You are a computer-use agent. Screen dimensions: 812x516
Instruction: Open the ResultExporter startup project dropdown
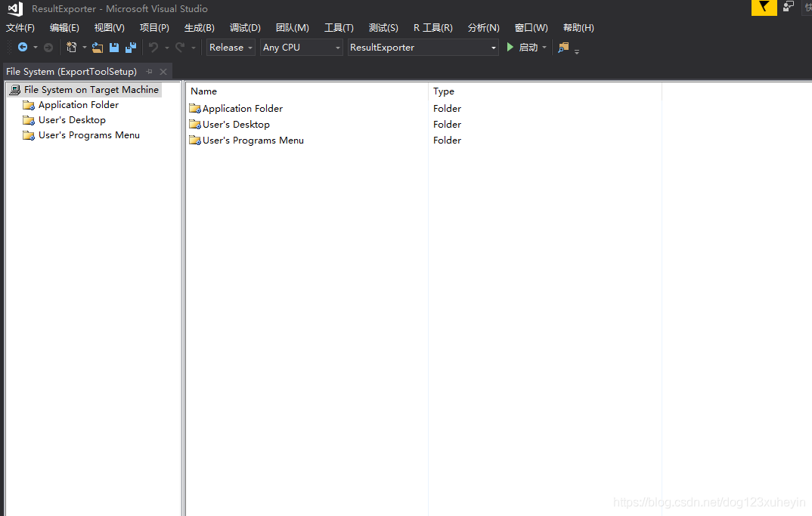click(x=420, y=47)
